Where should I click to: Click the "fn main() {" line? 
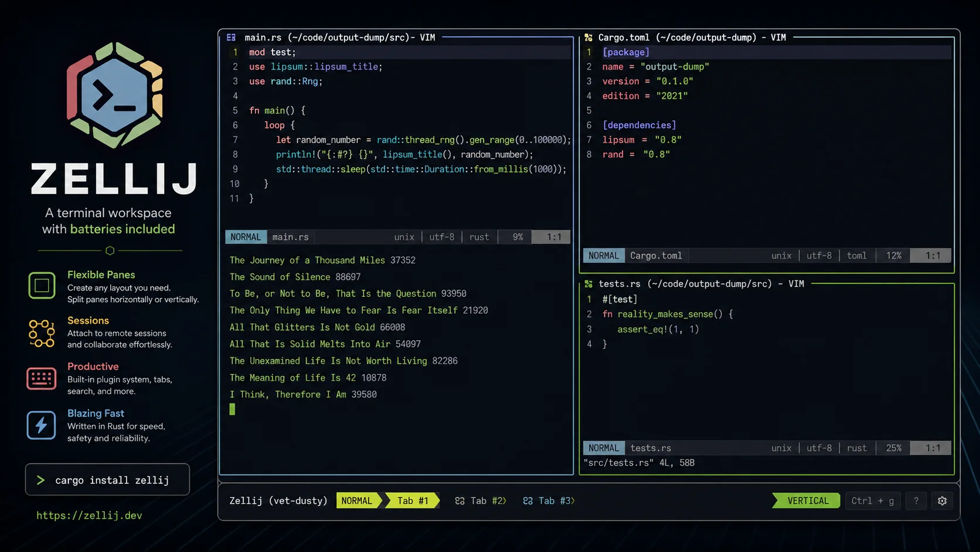[x=277, y=110]
